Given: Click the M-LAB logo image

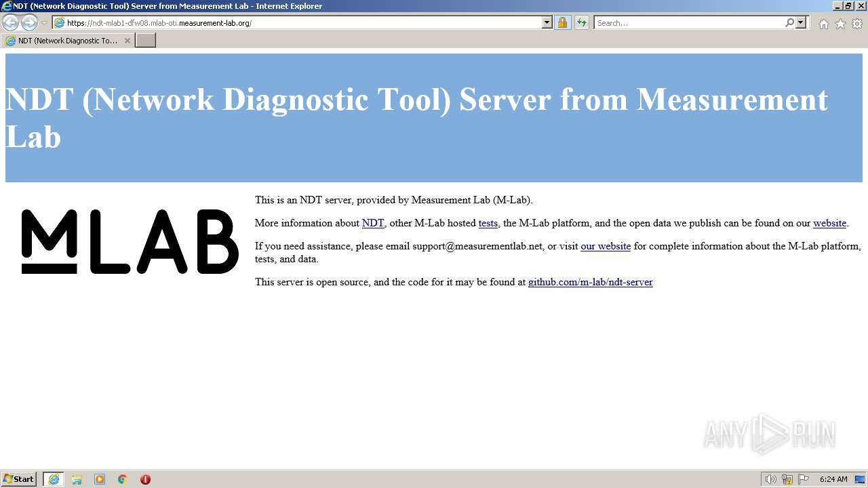Looking at the screenshot, I should point(130,241).
